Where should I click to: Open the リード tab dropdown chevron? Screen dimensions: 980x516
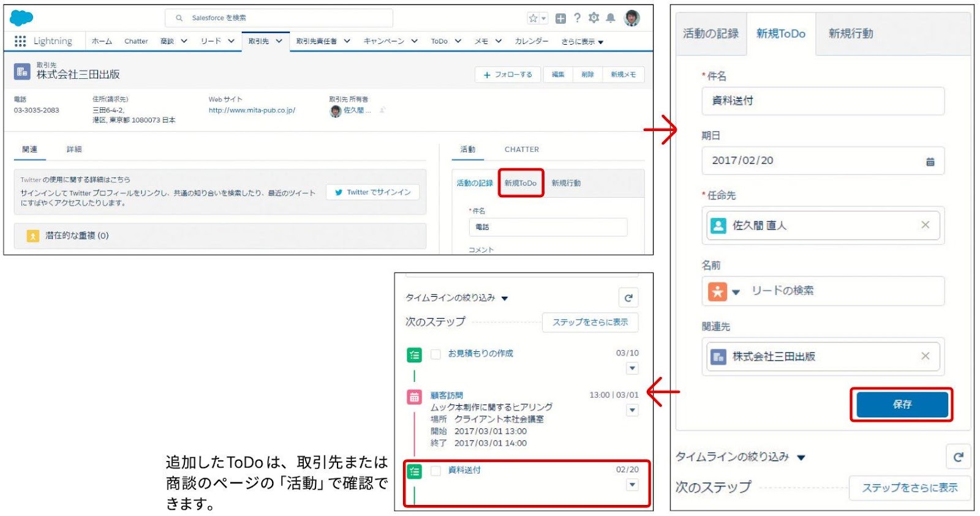pos(232,41)
